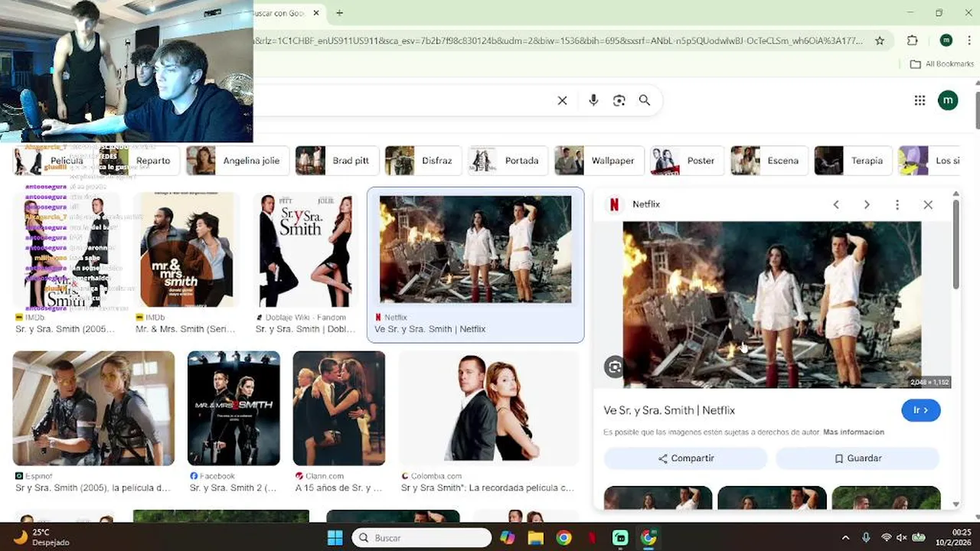Select the Escena filter chip
Image resolution: width=980 pixels, height=551 pixels.
[769, 161]
